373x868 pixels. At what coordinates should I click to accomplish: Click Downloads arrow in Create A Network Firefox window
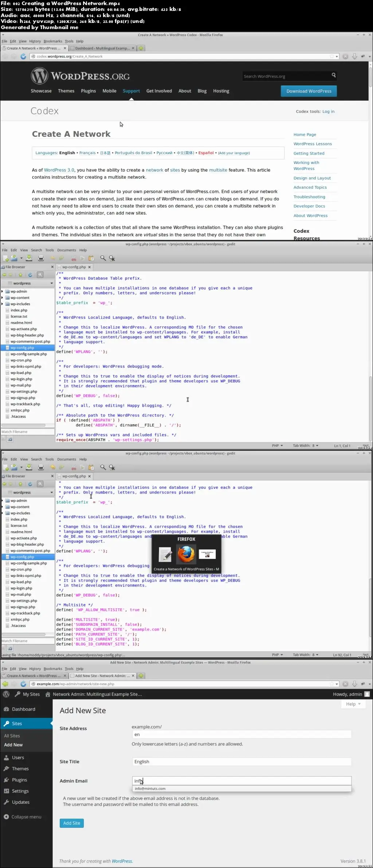click(354, 56)
